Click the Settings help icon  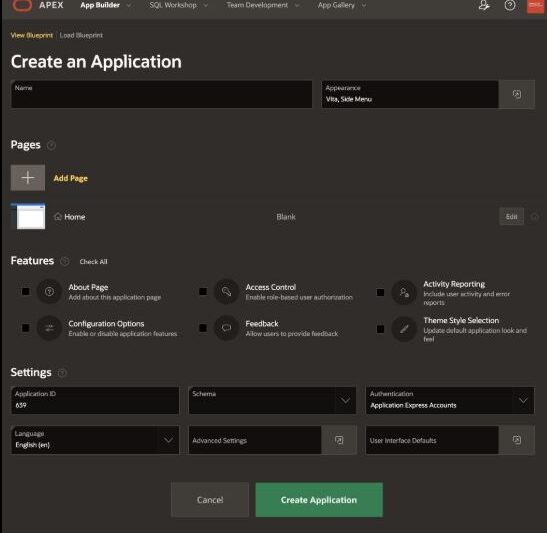point(62,373)
